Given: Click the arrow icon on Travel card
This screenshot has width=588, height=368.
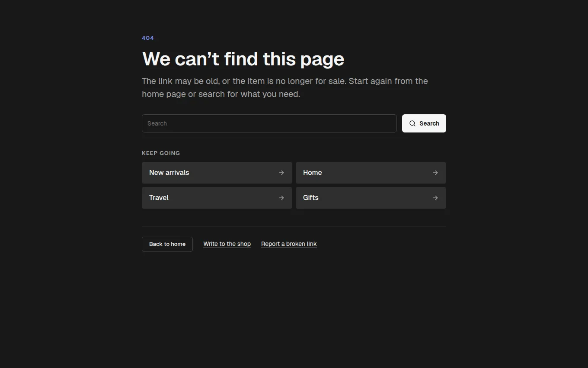Looking at the screenshot, I should [281, 198].
